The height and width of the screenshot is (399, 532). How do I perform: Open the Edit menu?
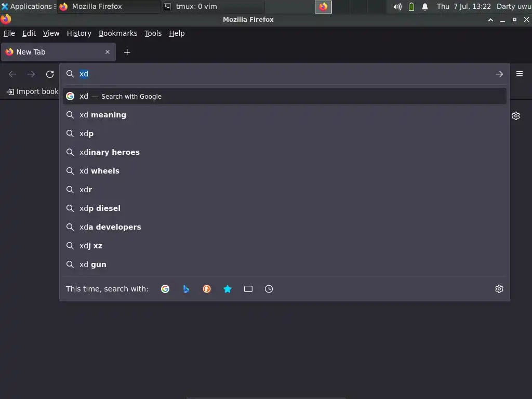(x=29, y=33)
